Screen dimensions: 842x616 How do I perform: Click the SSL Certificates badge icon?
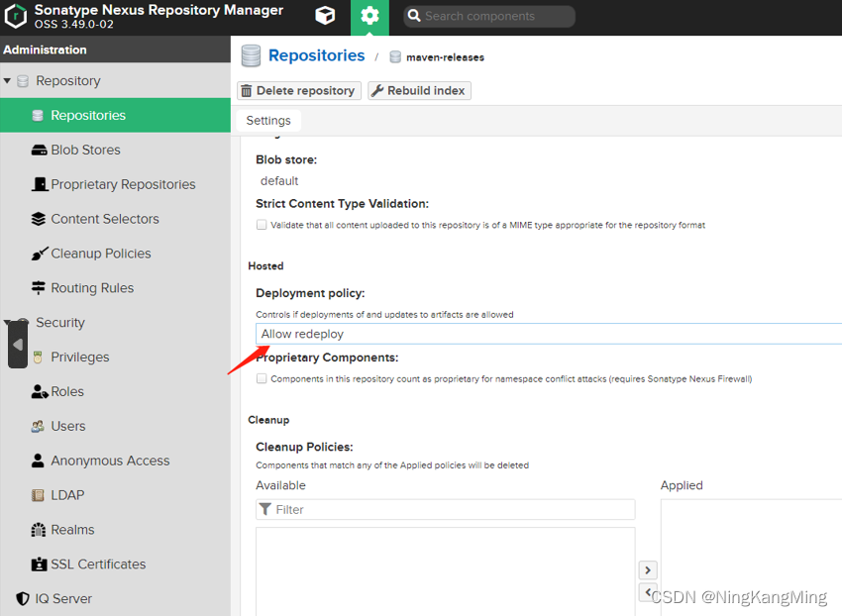(39, 565)
